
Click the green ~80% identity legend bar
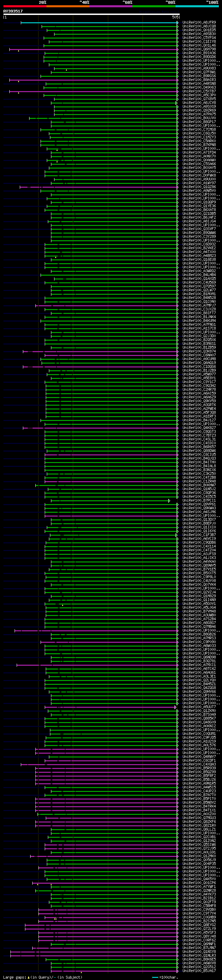154,6
